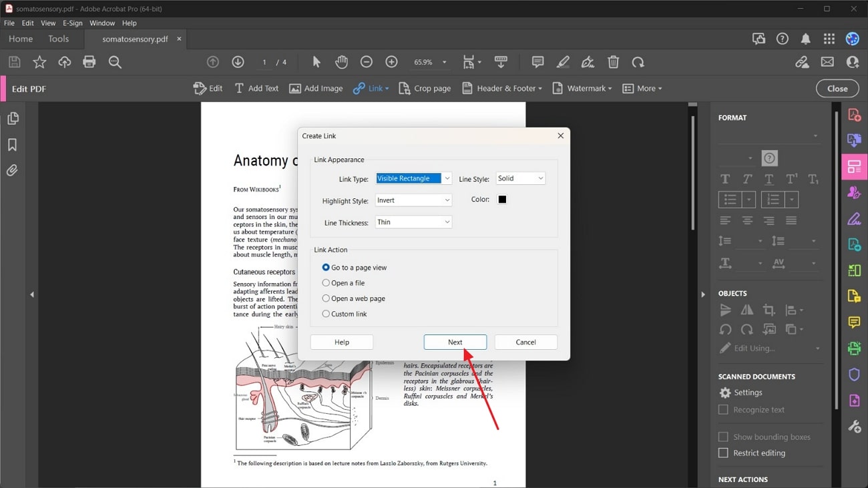Pick the link Color swatch
Screen dimensions: 868x488
502,199
